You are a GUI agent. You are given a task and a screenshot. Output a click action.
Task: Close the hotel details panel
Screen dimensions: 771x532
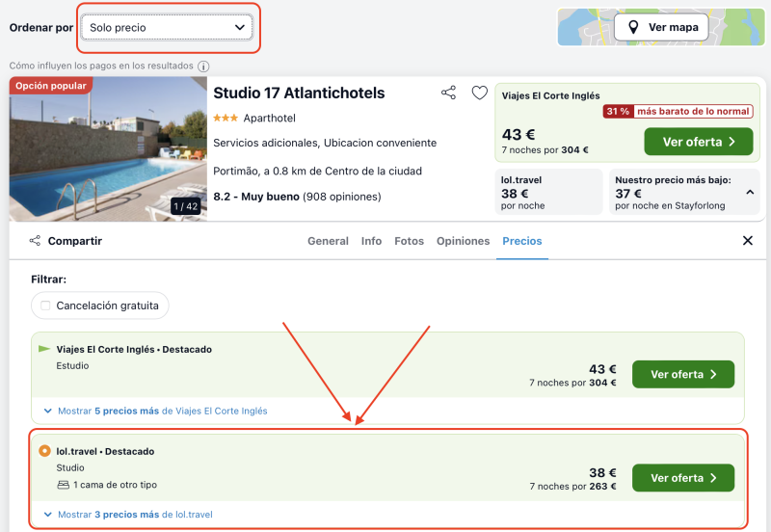748,240
